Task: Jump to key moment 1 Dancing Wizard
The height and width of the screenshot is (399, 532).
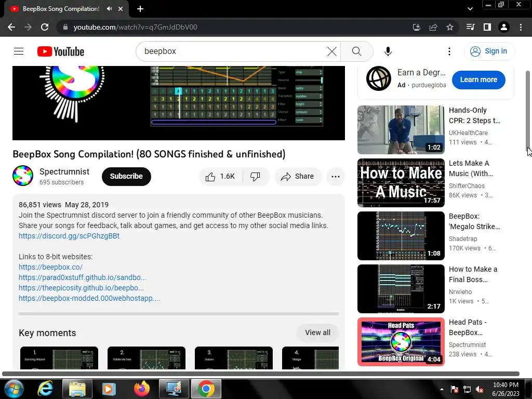Action: 59,357
